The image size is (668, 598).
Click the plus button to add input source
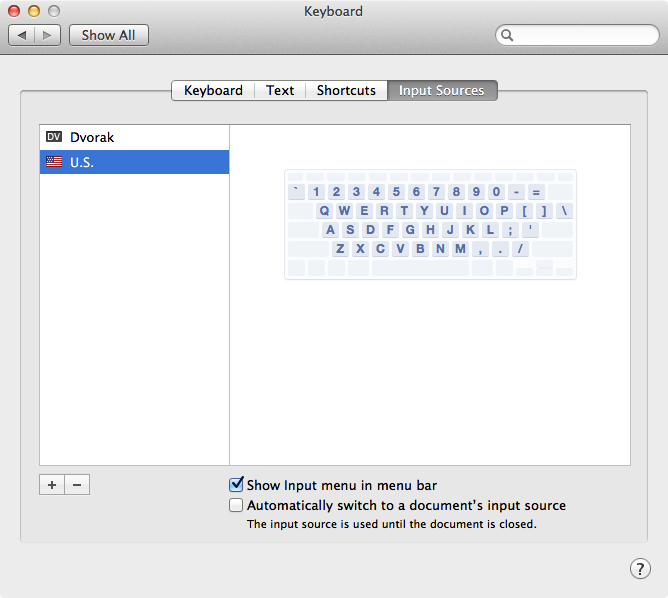pos(52,485)
